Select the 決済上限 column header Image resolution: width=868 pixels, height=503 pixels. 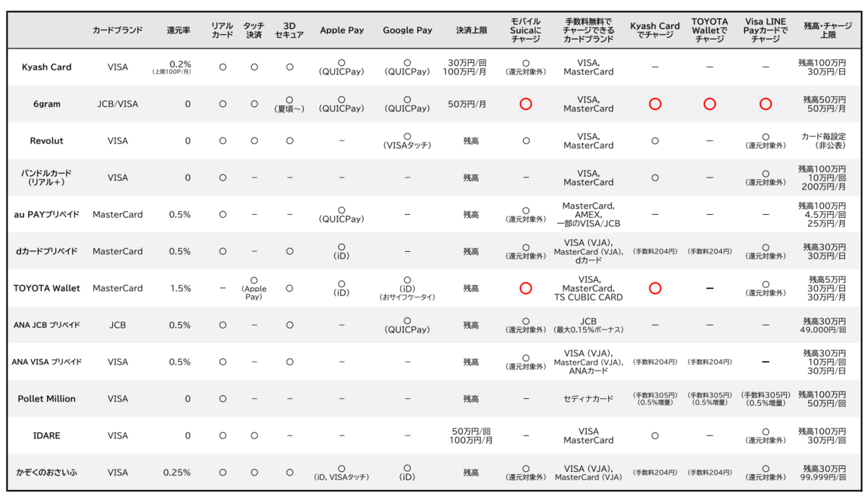(471, 30)
